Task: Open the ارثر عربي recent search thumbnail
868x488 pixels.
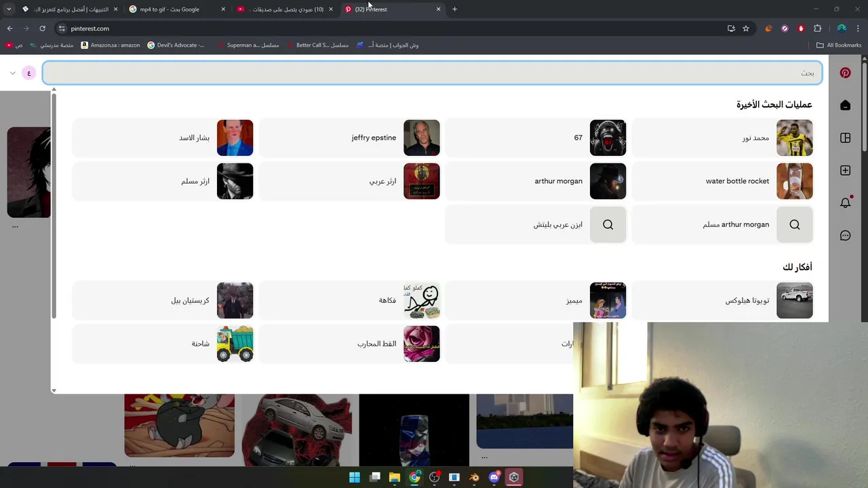Action: [x=422, y=181]
